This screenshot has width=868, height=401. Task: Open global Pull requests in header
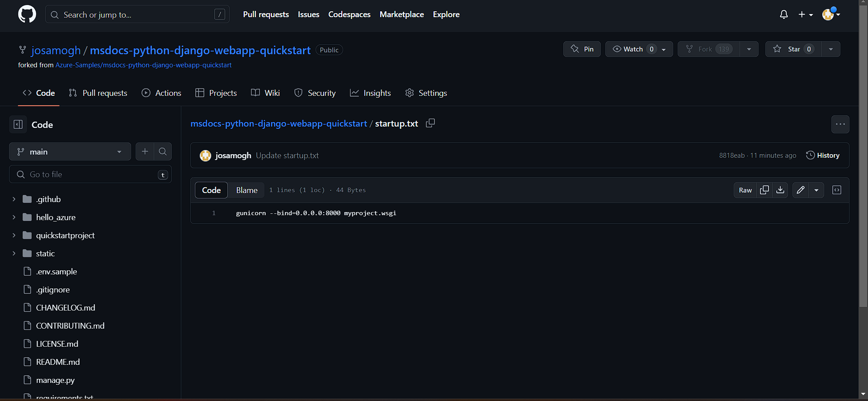click(x=266, y=14)
